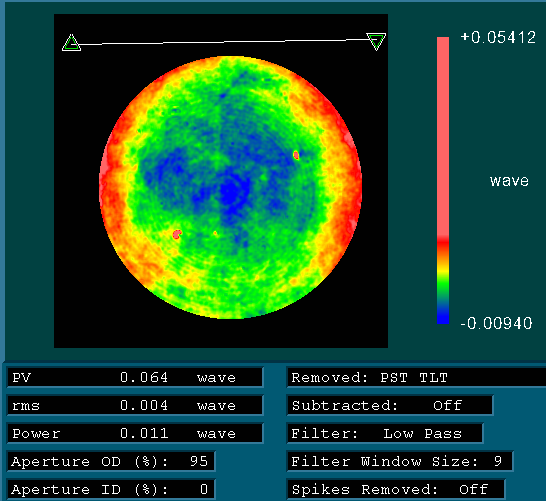The width and height of the screenshot is (546, 501).
Task: Toggle the Subtracted: Off field
Action: pos(390,405)
